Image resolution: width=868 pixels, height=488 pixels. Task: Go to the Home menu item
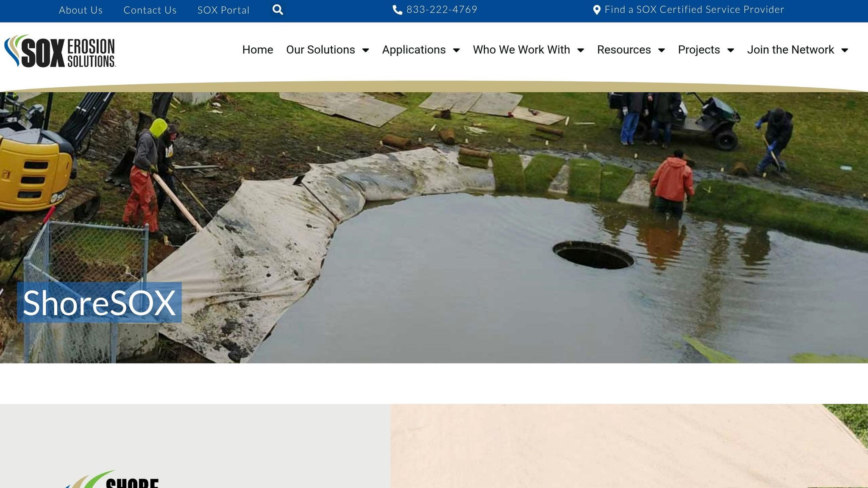pyautogui.click(x=257, y=50)
